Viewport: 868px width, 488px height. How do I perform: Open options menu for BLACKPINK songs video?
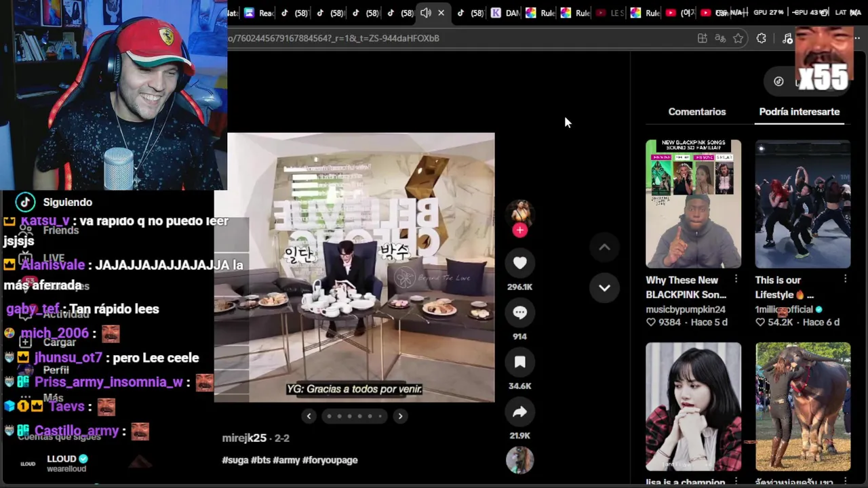736,279
